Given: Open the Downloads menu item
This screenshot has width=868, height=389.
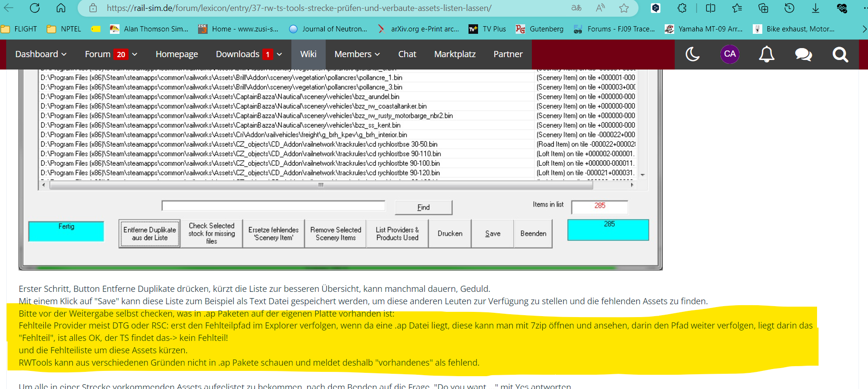Looking at the screenshot, I should [x=238, y=54].
